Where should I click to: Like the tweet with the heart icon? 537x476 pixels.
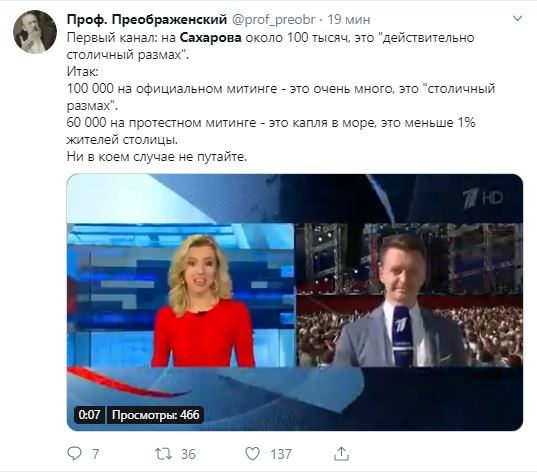[x=252, y=453]
